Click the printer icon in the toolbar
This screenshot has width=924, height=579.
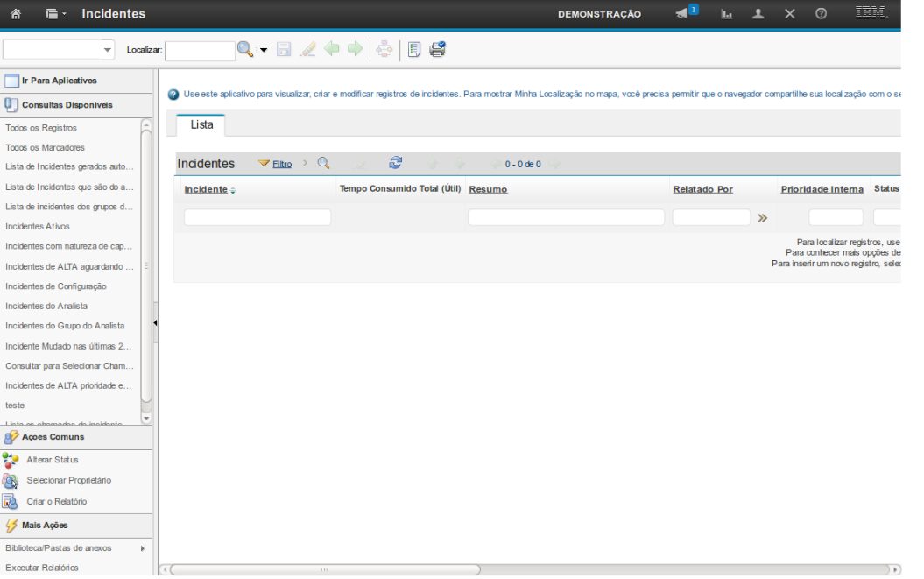click(437, 50)
